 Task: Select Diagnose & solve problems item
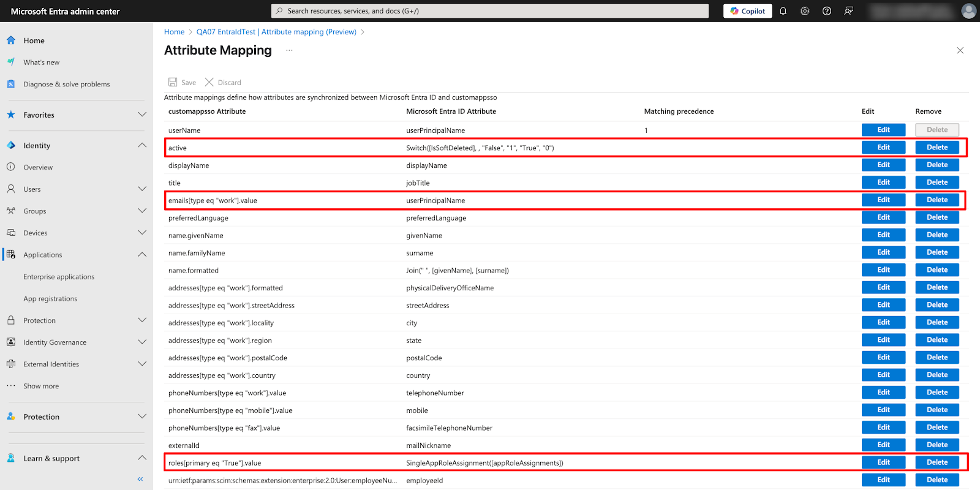coord(67,85)
